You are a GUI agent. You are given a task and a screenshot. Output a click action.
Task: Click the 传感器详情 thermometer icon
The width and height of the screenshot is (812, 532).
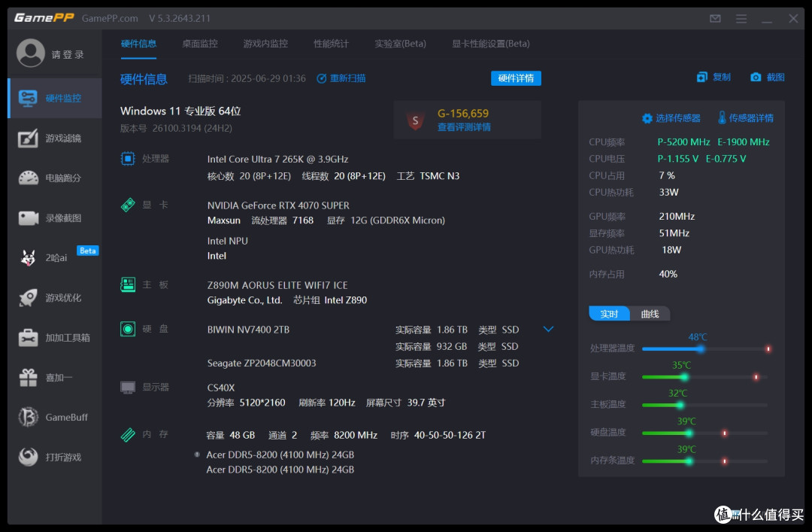point(722,117)
